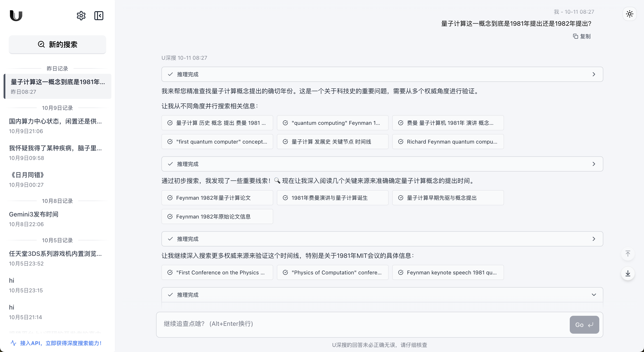The width and height of the screenshot is (644, 352).
Task: Open the Richard Feynman quantum compu... chip
Action: [x=448, y=142]
